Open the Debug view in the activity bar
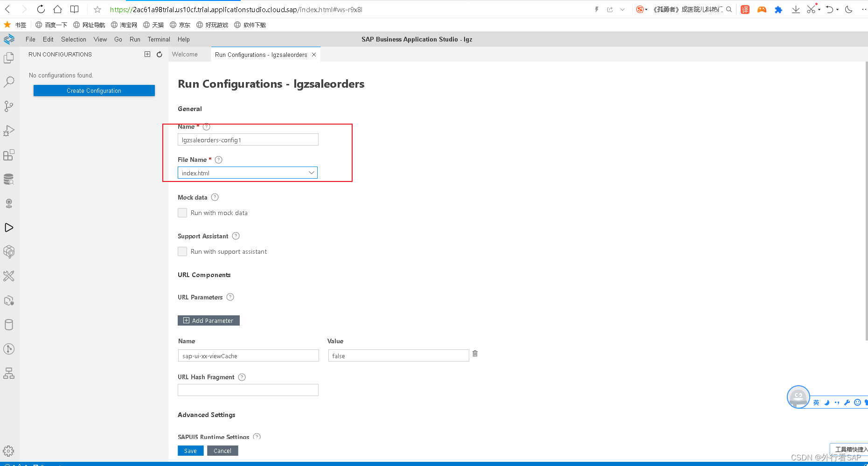The width and height of the screenshot is (868, 466). point(9,131)
